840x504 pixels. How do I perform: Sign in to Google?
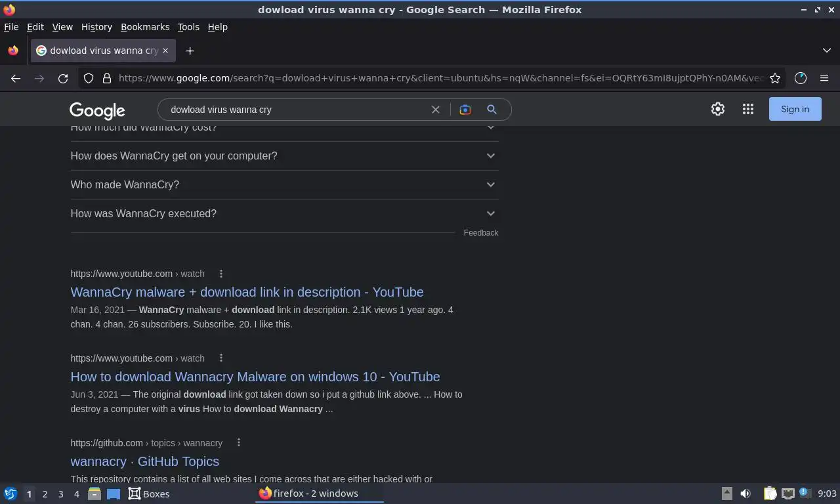795,110
